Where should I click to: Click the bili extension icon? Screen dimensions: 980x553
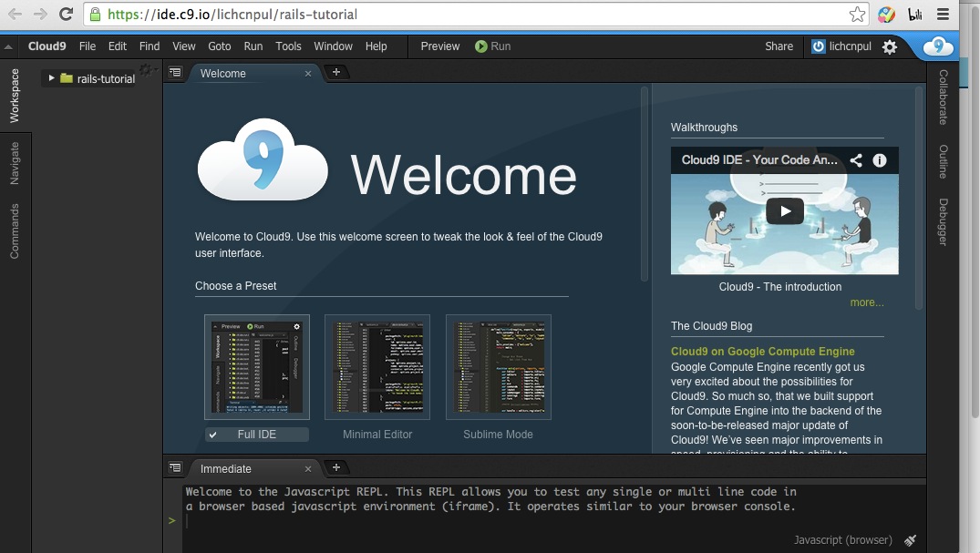click(x=915, y=14)
